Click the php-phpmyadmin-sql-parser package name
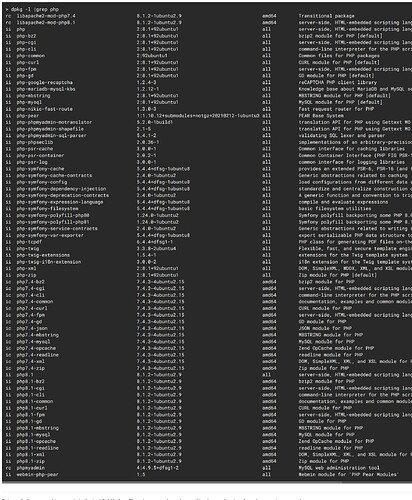 51,136
